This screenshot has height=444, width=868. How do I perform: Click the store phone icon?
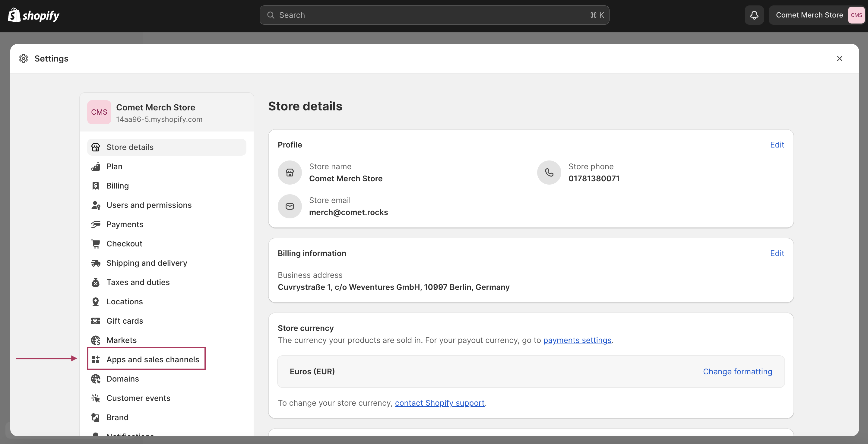pyautogui.click(x=549, y=173)
